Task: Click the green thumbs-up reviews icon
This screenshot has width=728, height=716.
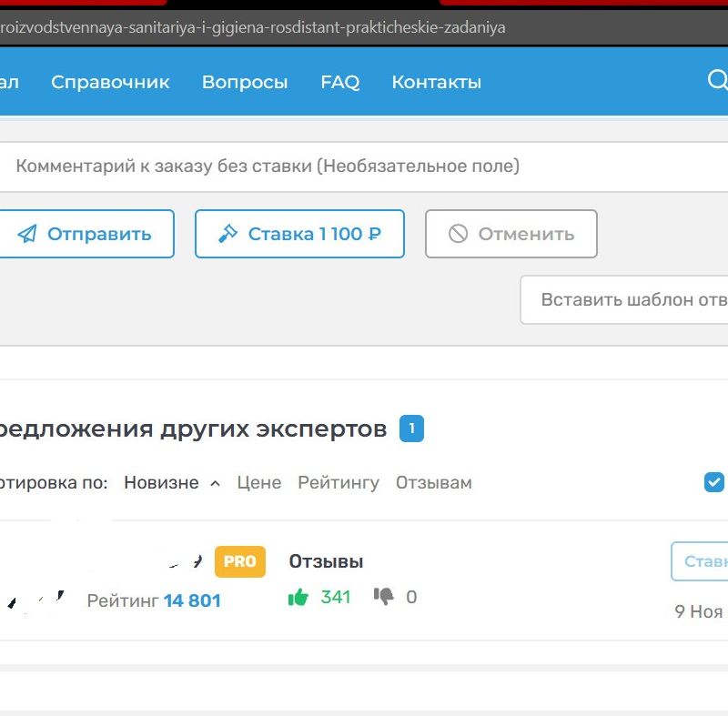Action: (x=298, y=598)
